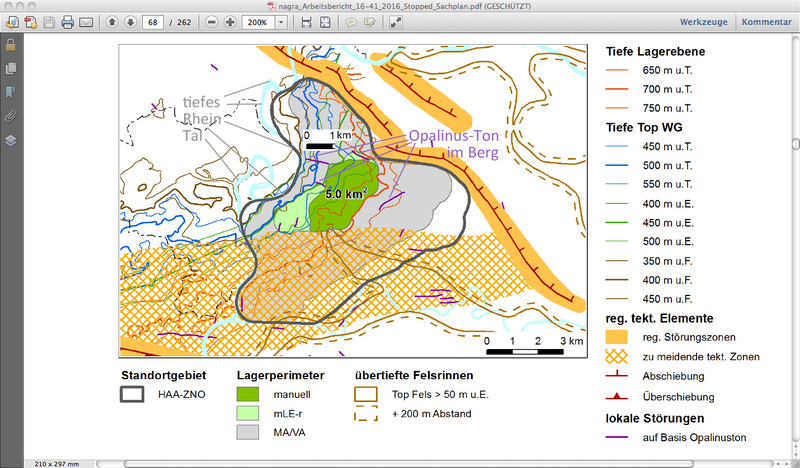
Task: Open the Bookmarks panel in sidebar
Action: coord(10,92)
